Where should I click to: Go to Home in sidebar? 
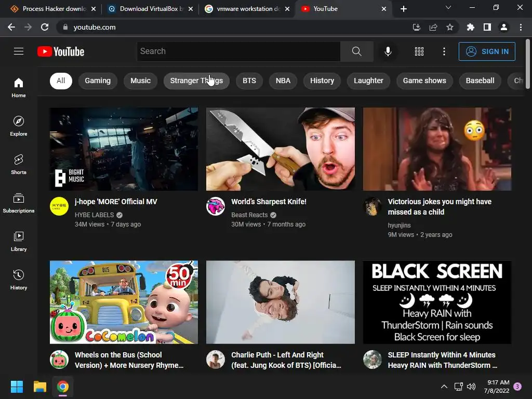pos(19,87)
